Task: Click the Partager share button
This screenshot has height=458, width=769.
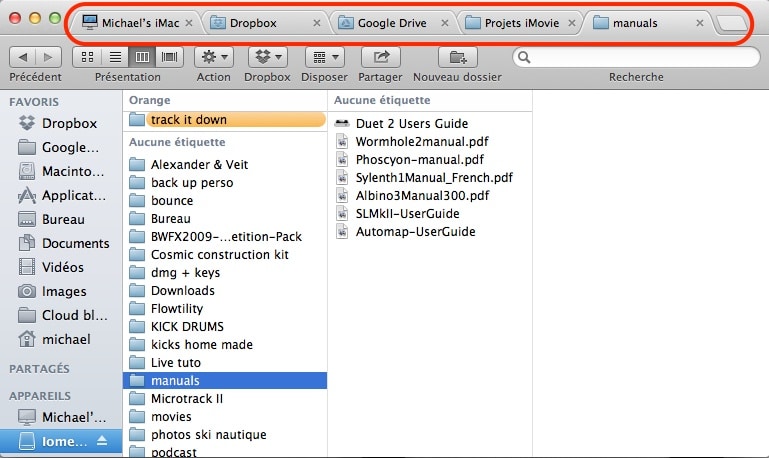Action: [x=380, y=58]
